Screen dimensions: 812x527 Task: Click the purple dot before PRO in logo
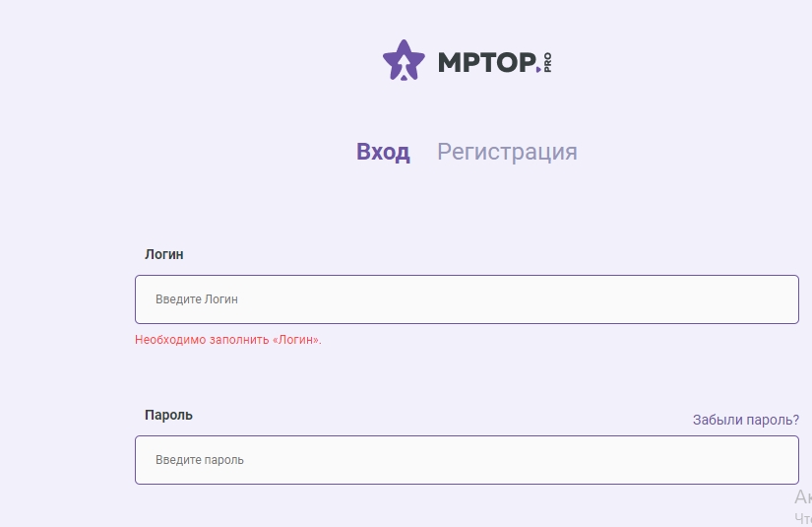click(538, 69)
